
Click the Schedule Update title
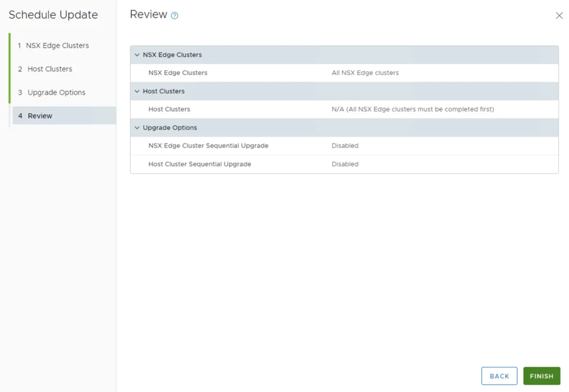click(53, 15)
